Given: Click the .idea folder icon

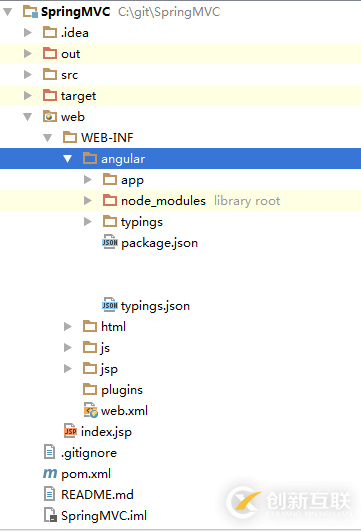Looking at the screenshot, I should 50,33.
